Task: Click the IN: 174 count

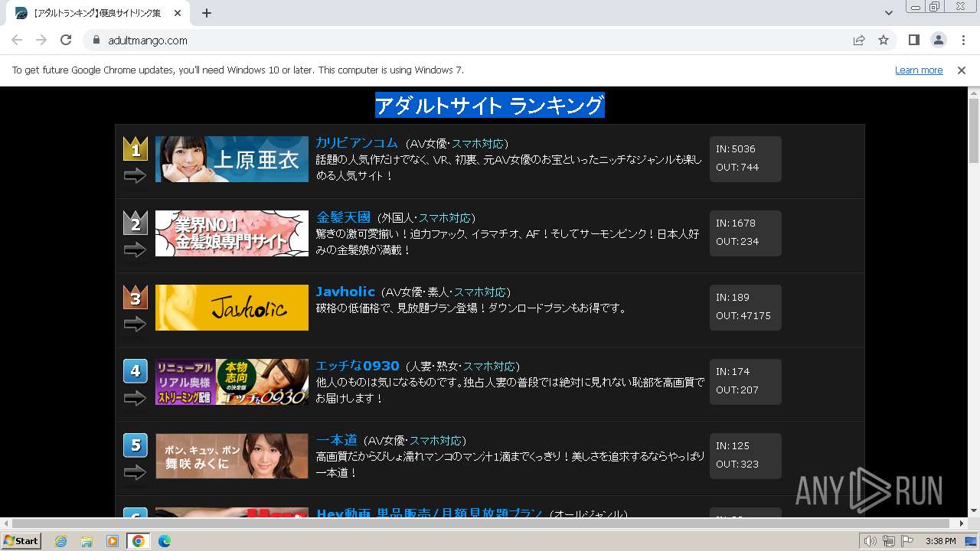Action: (x=733, y=372)
